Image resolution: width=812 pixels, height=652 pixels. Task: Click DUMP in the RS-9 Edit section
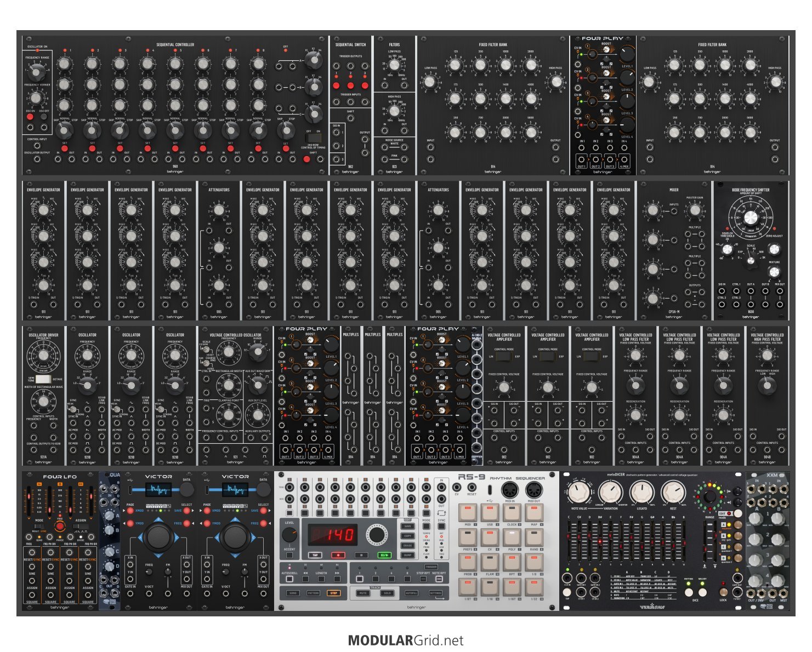tap(407, 555)
